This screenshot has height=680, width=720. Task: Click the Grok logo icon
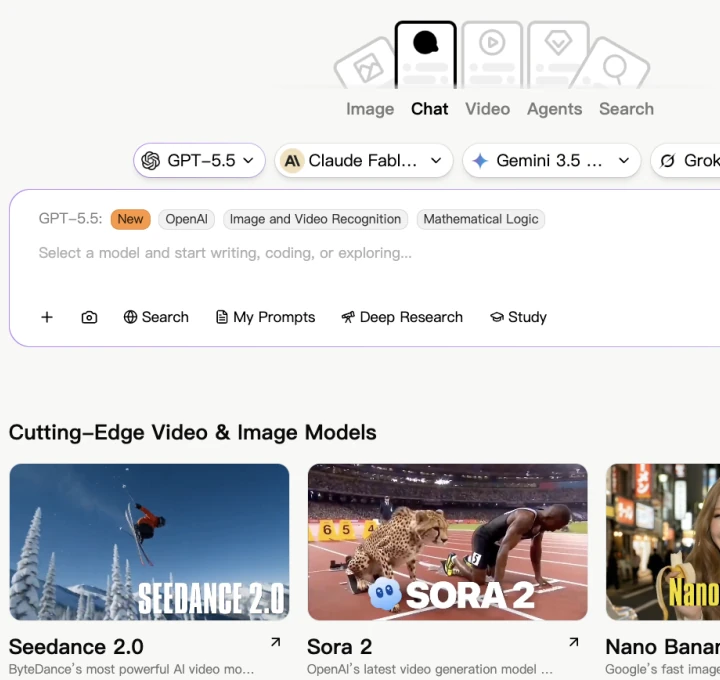point(668,161)
